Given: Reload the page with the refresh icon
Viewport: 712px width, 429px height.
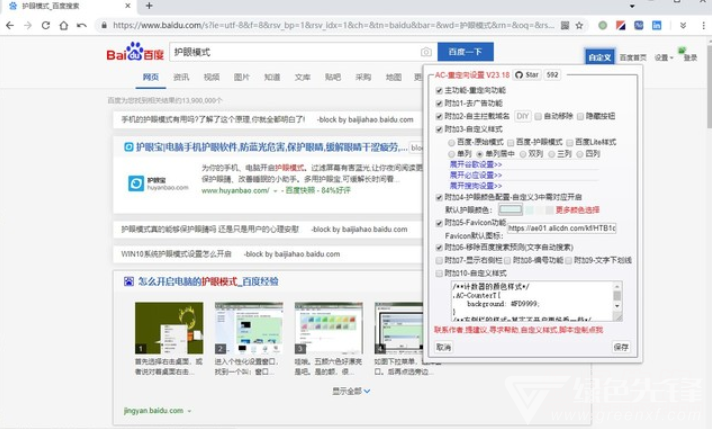Looking at the screenshot, I should pos(45,25).
